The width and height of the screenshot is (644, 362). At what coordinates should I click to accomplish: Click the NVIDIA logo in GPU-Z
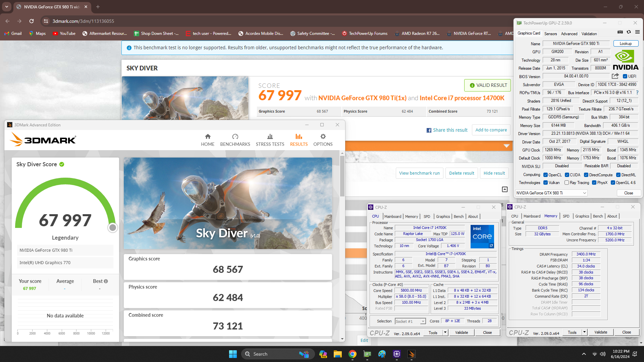click(x=626, y=60)
